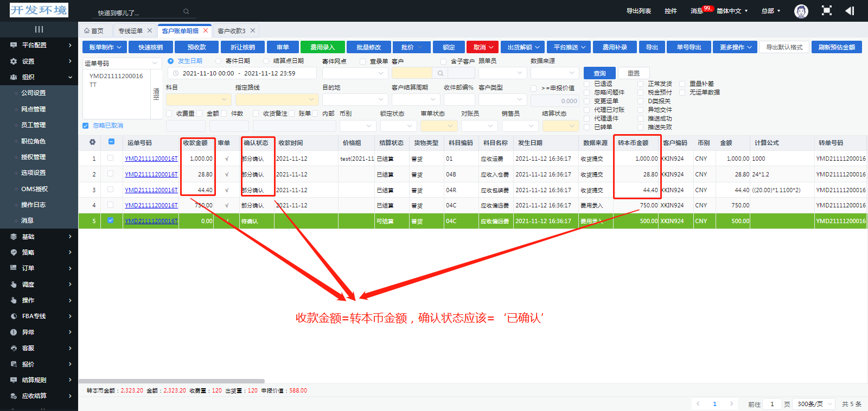Go to the next page arrow
This screenshot has height=411, width=868.
tap(731, 403)
